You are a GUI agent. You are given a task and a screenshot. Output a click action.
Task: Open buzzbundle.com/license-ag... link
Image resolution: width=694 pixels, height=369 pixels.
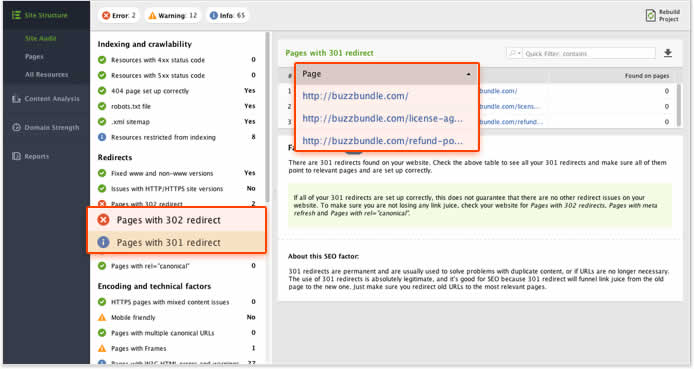coord(382,118)
